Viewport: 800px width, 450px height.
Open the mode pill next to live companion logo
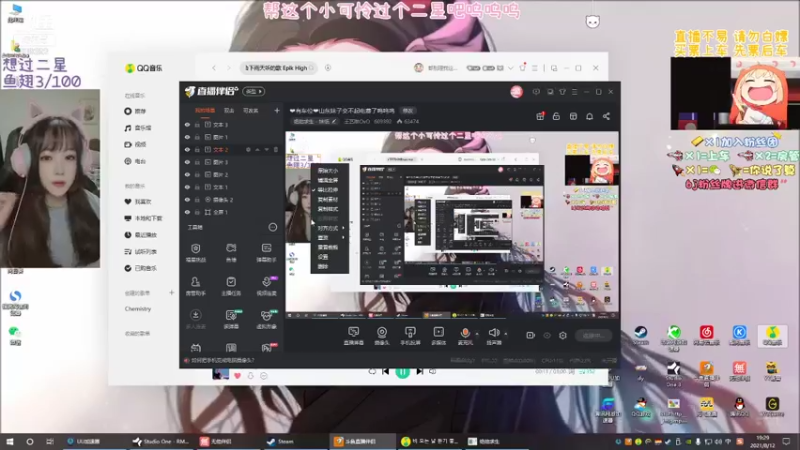point(253,92)
